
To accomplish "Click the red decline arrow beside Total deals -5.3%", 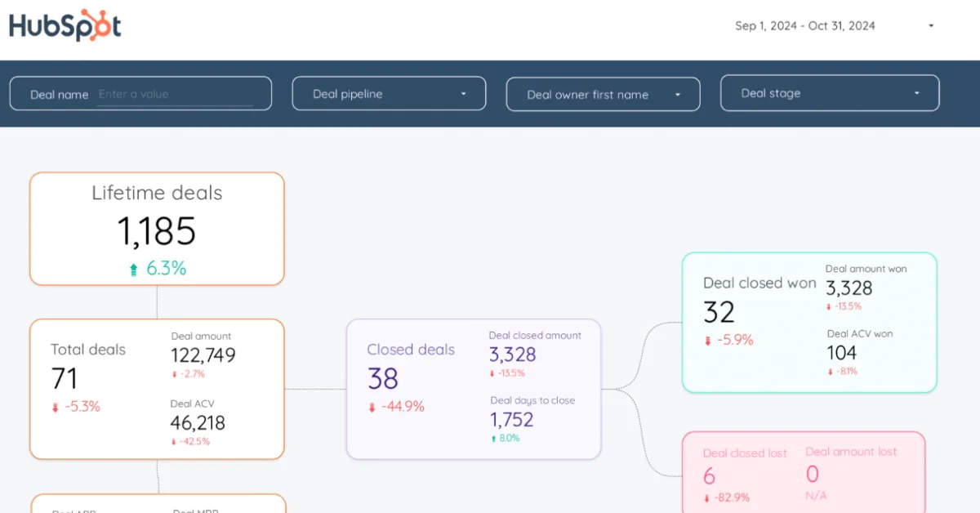I will point(54,406).
